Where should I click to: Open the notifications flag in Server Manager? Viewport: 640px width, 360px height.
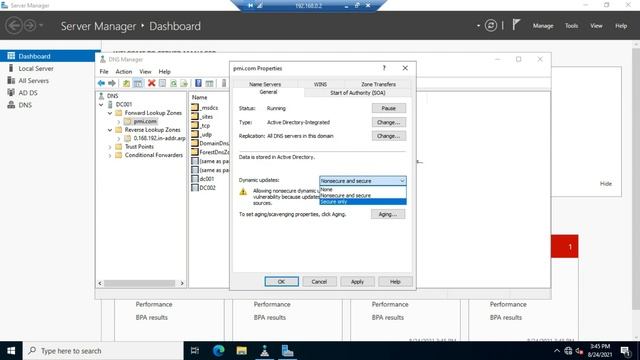516,25
